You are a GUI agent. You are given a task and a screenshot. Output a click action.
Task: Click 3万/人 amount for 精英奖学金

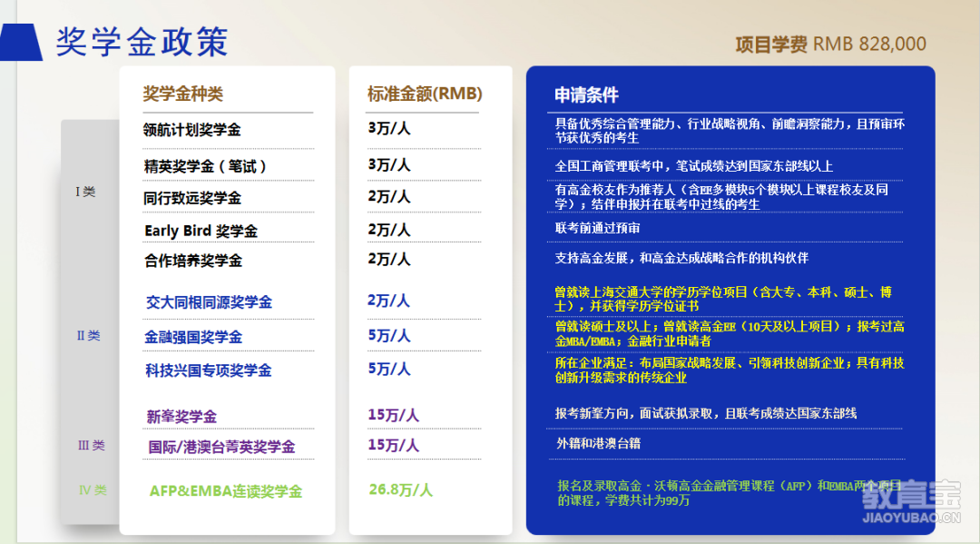click(388, 164)
